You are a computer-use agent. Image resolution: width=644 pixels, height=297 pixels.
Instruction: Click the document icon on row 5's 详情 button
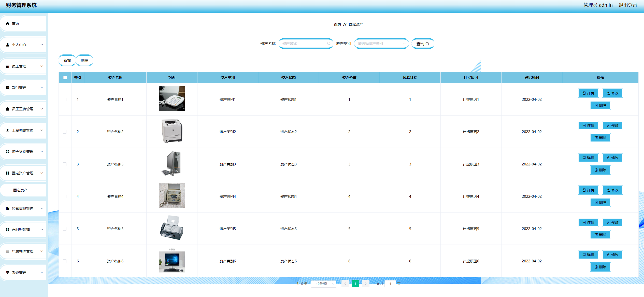click(x=584, y=222)
